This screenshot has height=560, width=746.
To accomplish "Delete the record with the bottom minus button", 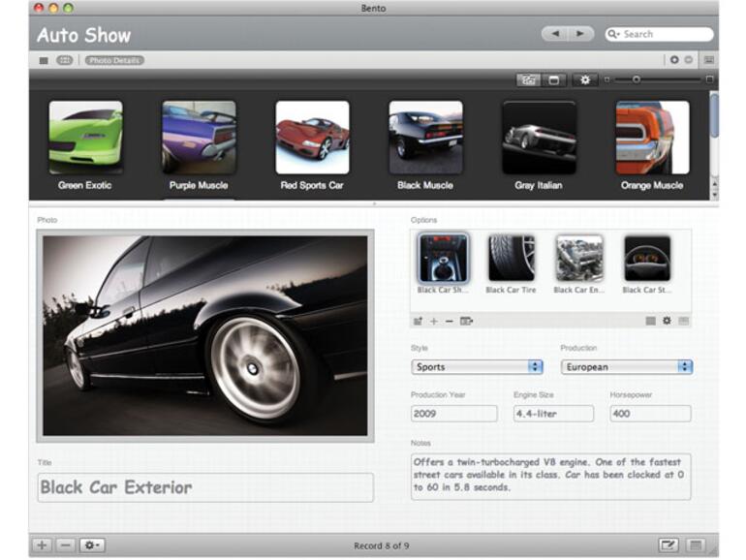I will (65, 545).
